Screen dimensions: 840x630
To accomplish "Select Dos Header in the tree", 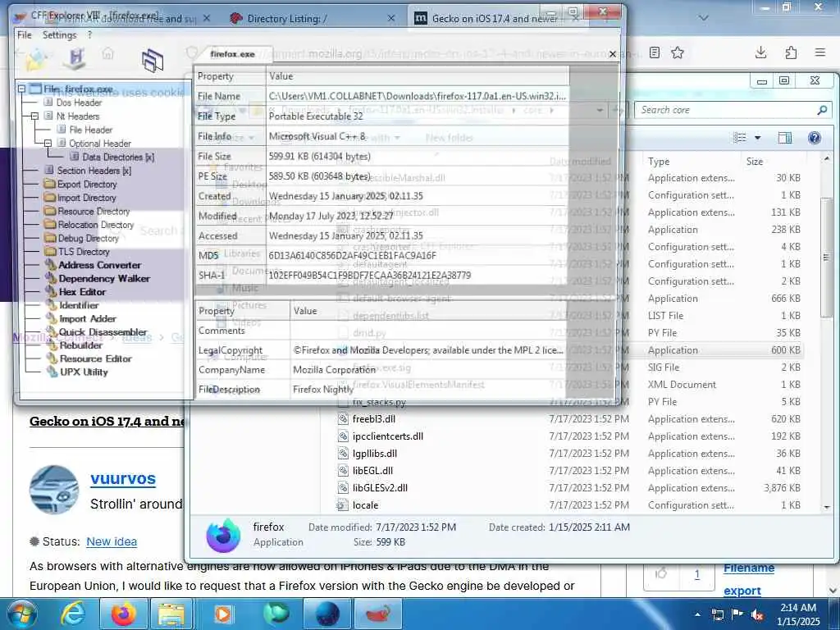I will point(79,103).
